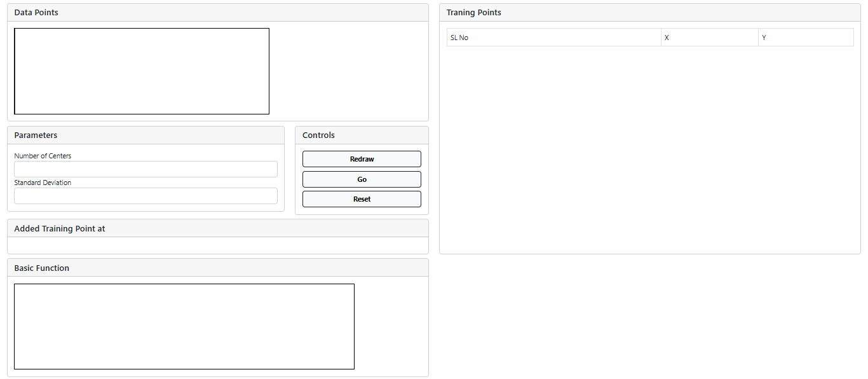This screenshot has width=868, height=379.
Task: Click the Data Points panel title
Action: [36, 13]
